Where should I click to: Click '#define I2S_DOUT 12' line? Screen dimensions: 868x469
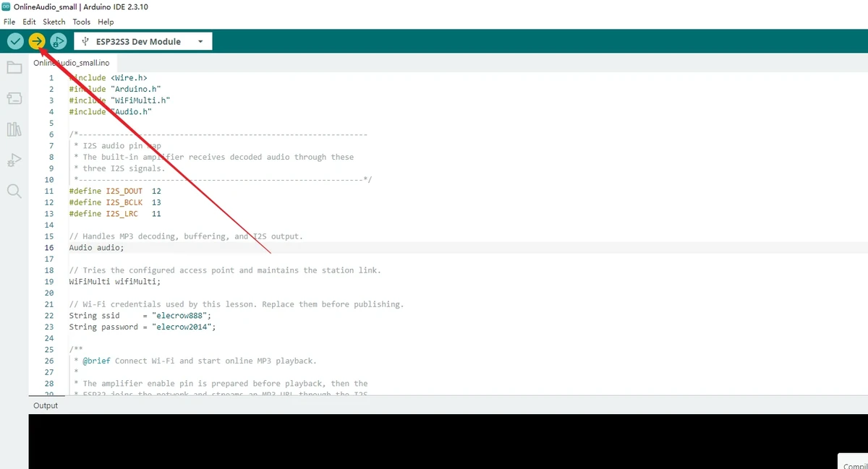115,191
